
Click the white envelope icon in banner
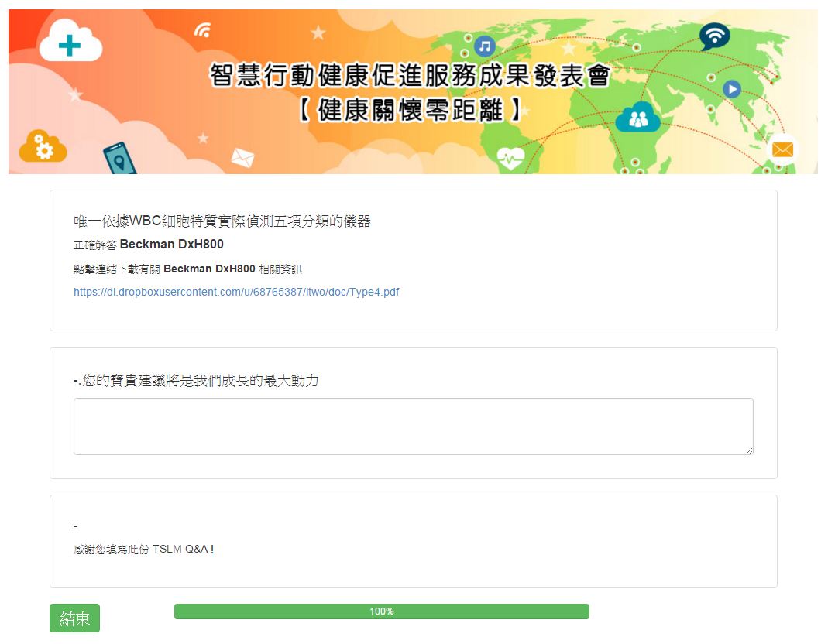(x=243, y=158)
